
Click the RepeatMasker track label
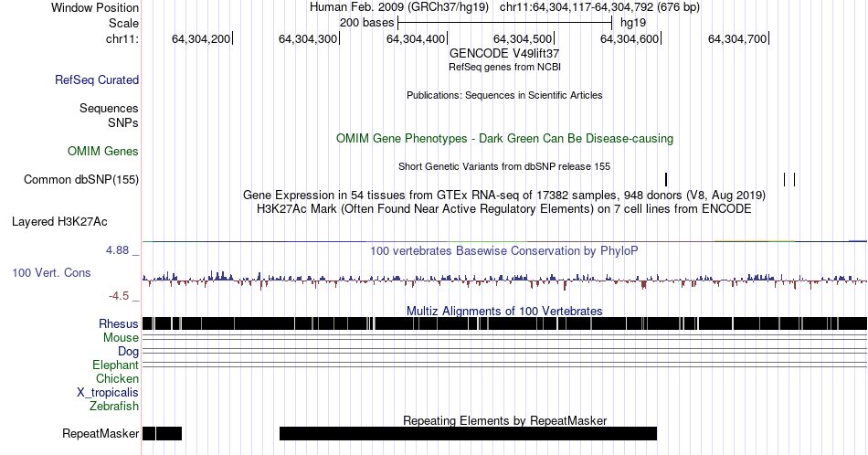pos(101,433)
